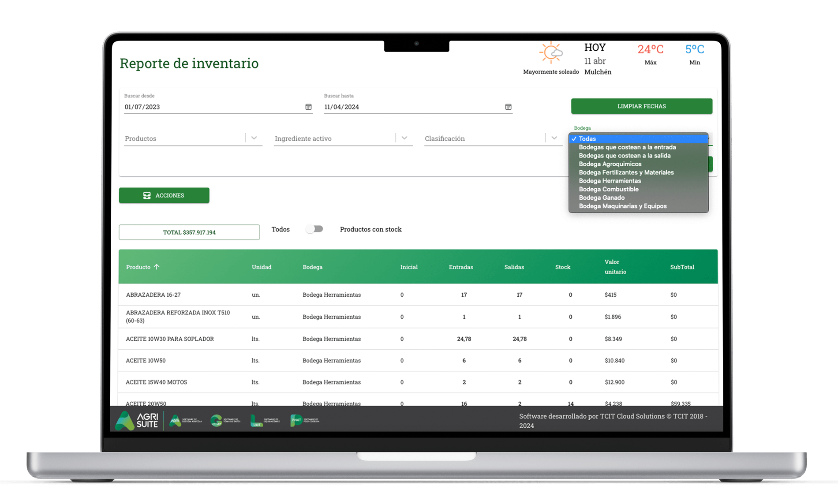Click the $12.900 unit value cell
Viewport: 838px width, 504px height.
[x=614, y=382]
